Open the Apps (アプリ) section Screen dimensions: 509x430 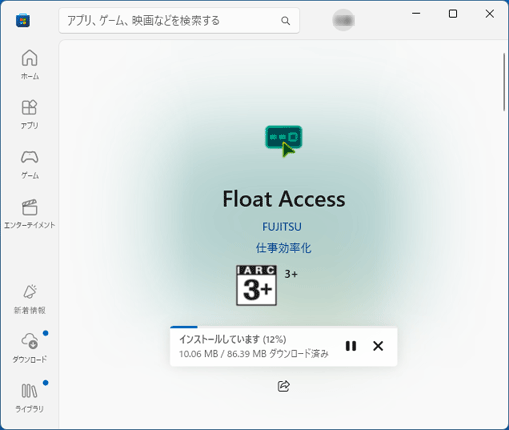(30, 114)
